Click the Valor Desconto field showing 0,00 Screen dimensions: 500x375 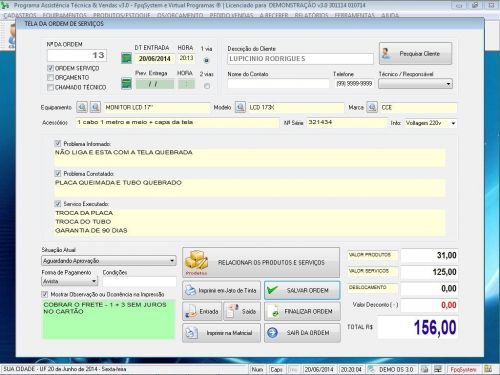click(x=429, y=305)
